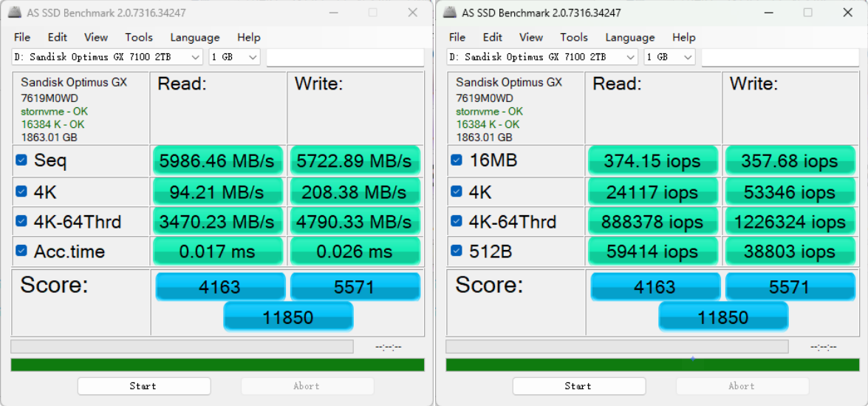This screenshot has width=868, height=406.
Task: Click the 16MB write result 357.68 iops
Action: 790,160
